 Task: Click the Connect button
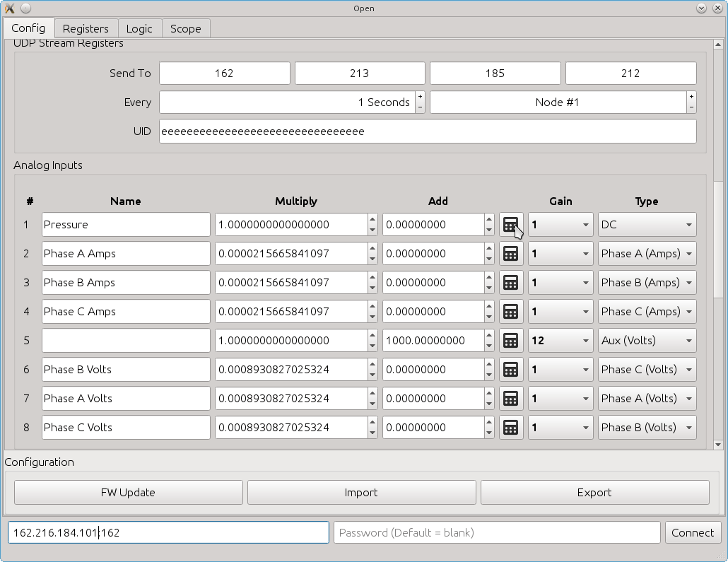(x=693, y=533)
